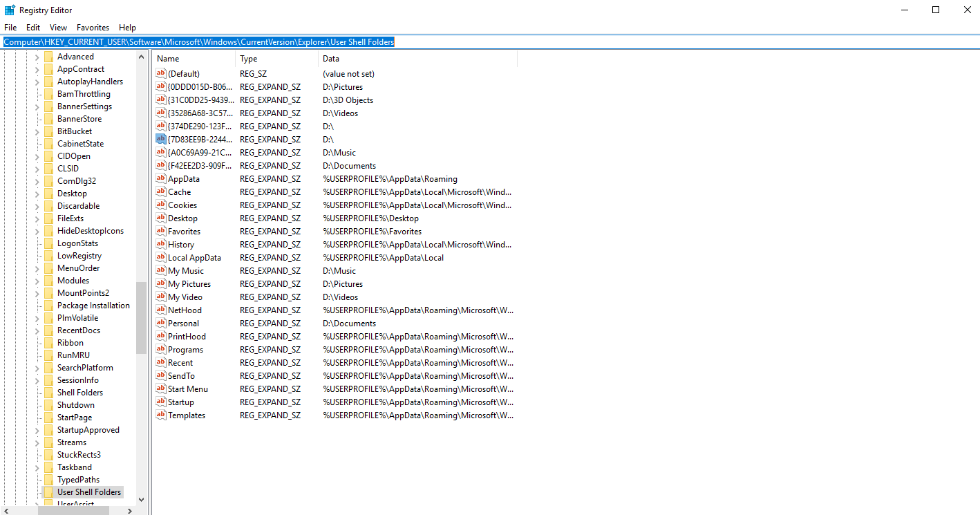Select the {F42EE2D3-909F... value name

[x=200, y=165]
